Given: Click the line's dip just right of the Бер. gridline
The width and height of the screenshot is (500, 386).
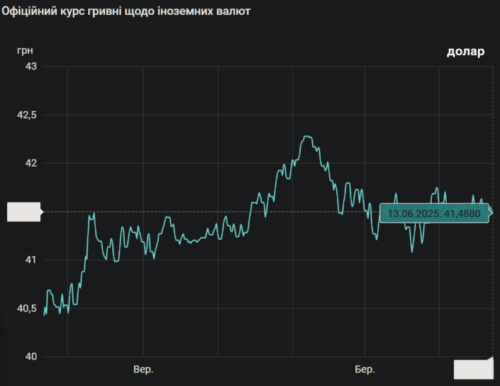Looking at the screenshot, I should (x=377, y=239).
